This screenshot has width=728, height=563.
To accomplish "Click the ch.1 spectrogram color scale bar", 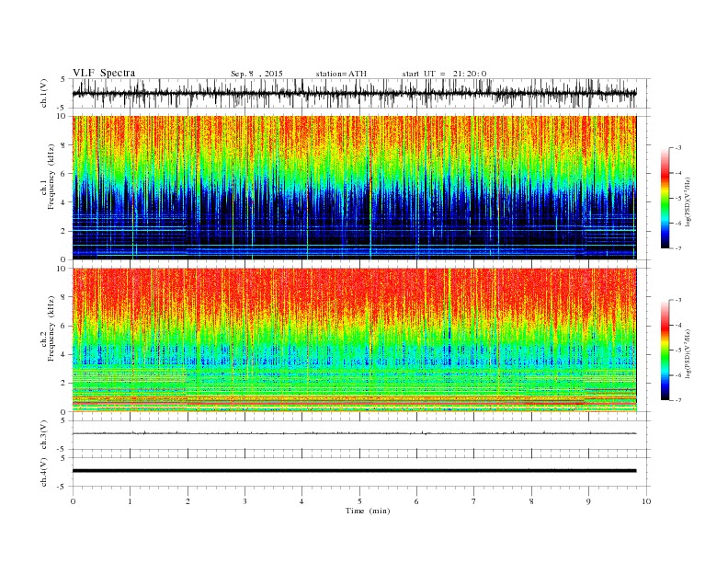I will click(665, 198).
